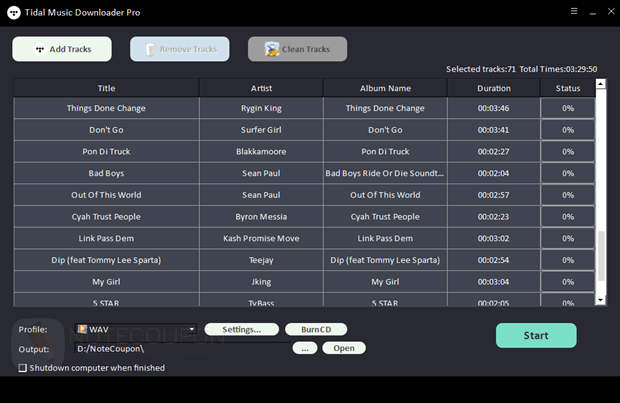Click the Tidal logo in title bar
The width and height of the screenshot is (620, 403).
(14, 13)
